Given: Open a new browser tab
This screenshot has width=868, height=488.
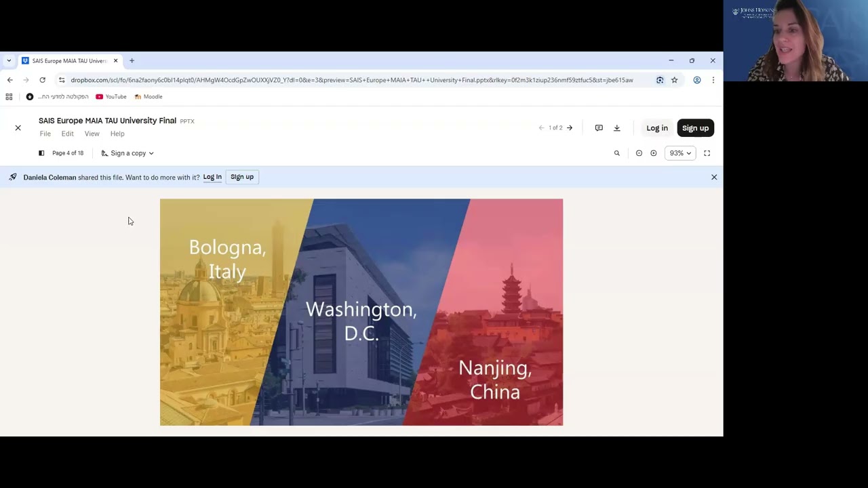Looking at the screenshot, I should click(x=132, y=61).
